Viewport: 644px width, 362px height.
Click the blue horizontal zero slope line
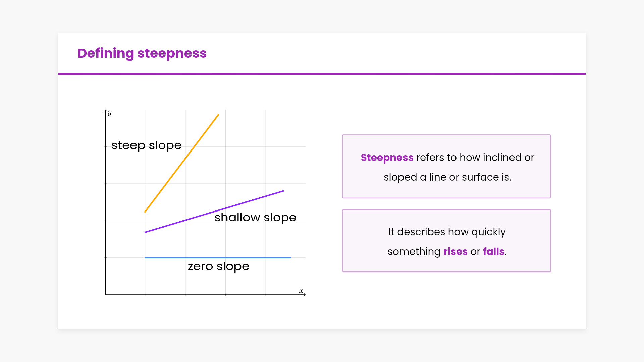(x=218, y=257)
